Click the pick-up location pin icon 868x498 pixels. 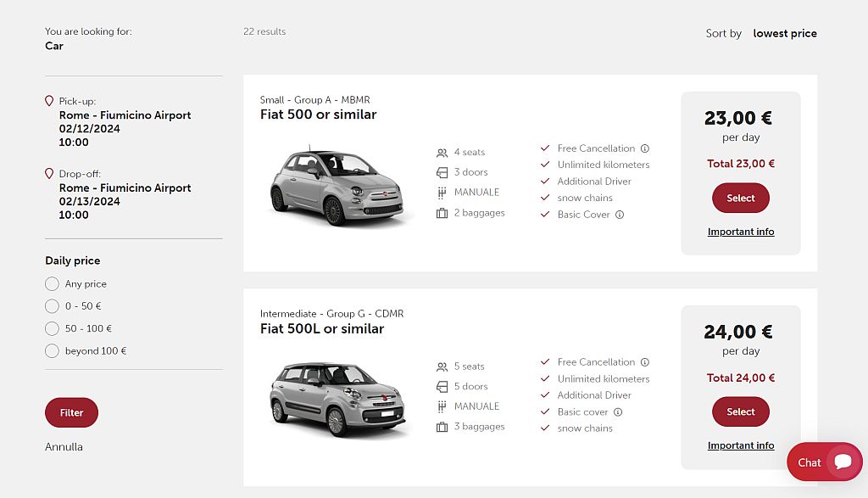pyautogui.click(x=49, y=101)
